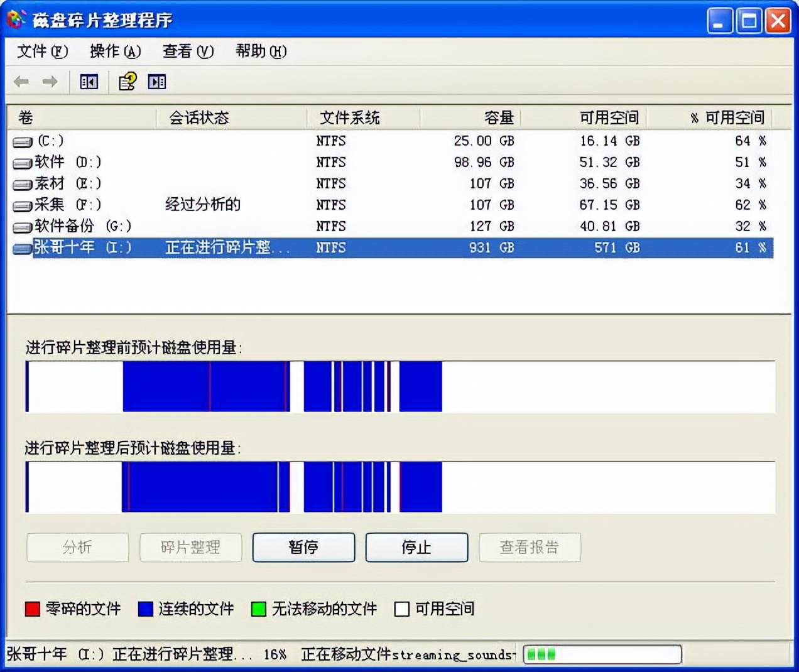Open the 操作 menu

114,51
